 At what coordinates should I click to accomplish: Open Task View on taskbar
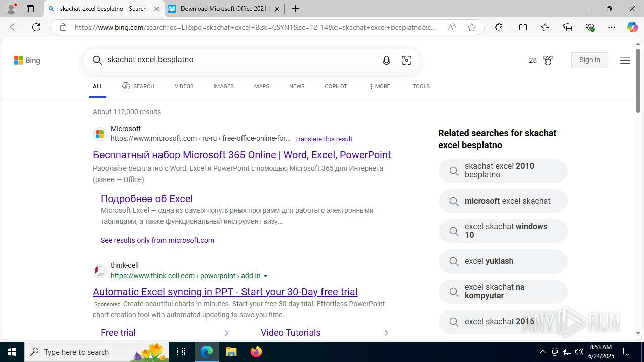(x=181, y=352)
